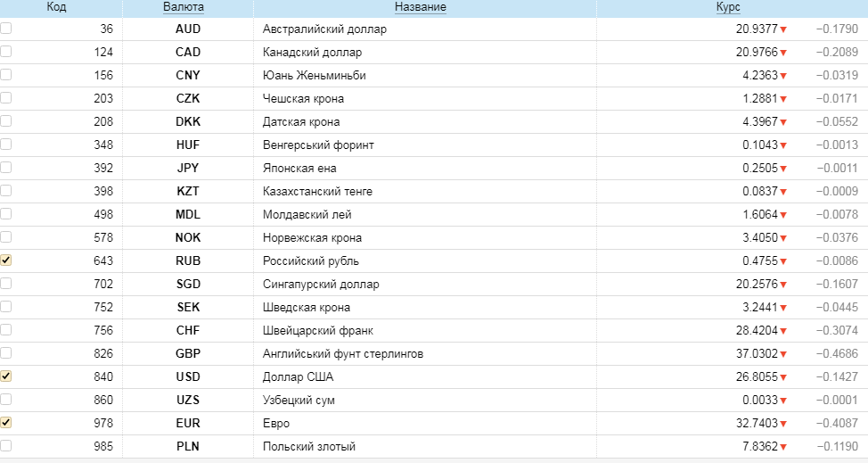The width and height of the screenshot is (868, 463).
Task: Uncheck the RUB Russian ruble checkbox
Action: tap(6, 260)
